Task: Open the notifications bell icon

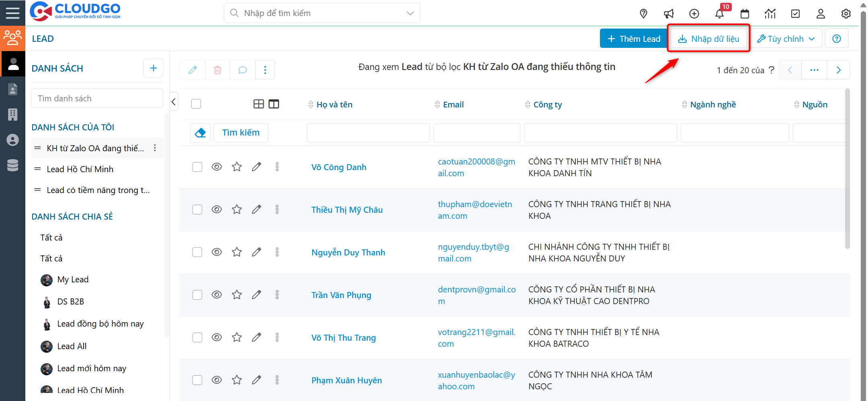Action: pyautogui.click(x=719, y=14)
